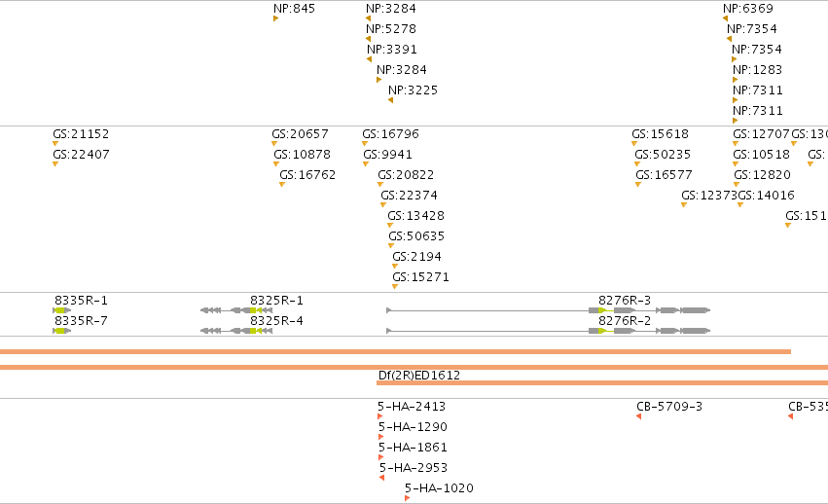Select the 8325R-1 gene model
Screen dimensions: 828x504
pos(236,310)
